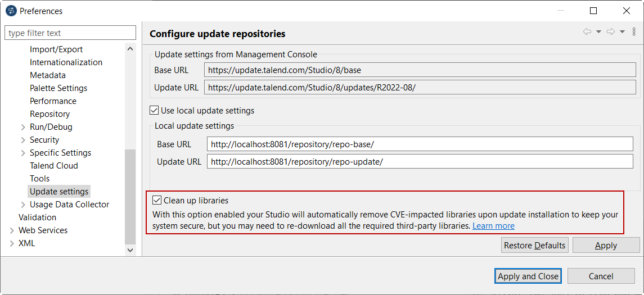Expand the Security preferences node

(x=23, y=140)
